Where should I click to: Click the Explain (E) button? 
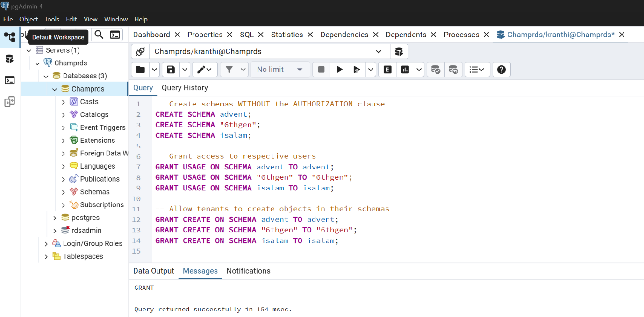click(387, 70)
